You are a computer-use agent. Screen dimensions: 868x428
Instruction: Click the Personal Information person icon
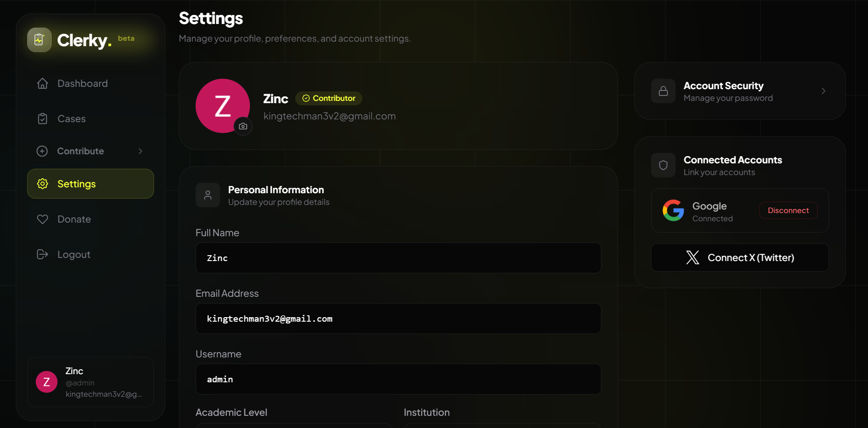[x=208, y=195]
